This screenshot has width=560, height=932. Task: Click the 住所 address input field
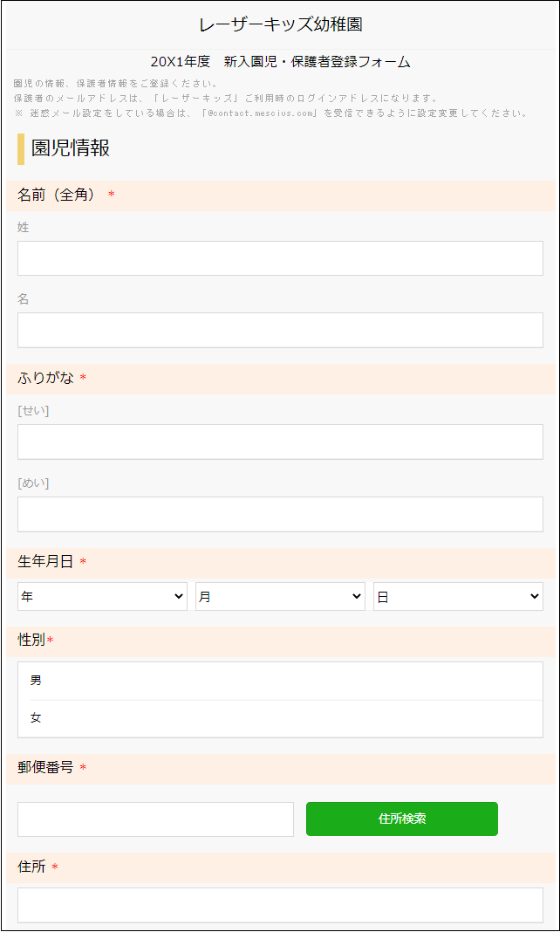(x=280, y=905)
